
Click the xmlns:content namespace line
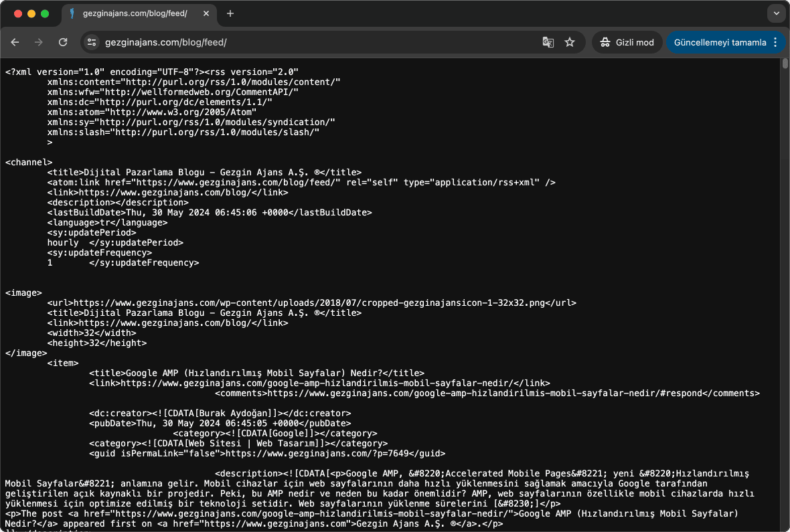click(x=194, y=82)
